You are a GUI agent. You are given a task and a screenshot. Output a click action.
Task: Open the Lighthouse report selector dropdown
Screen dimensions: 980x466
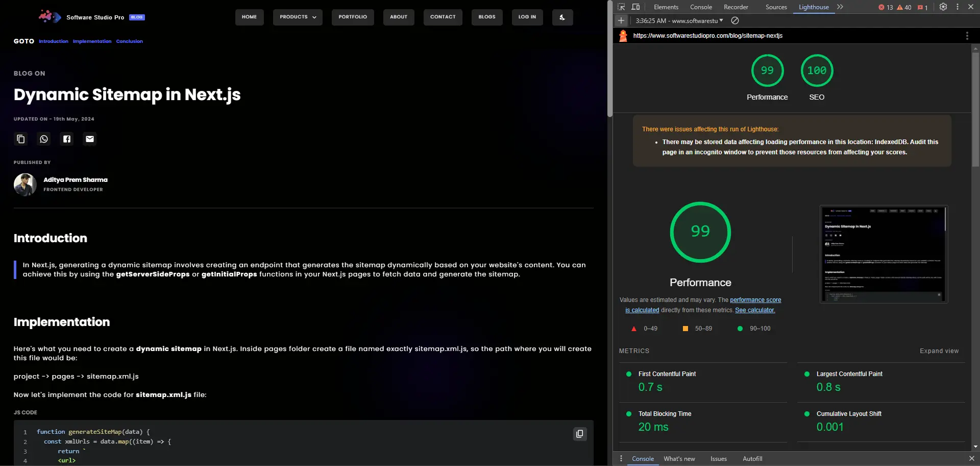[x=679, y=21]
